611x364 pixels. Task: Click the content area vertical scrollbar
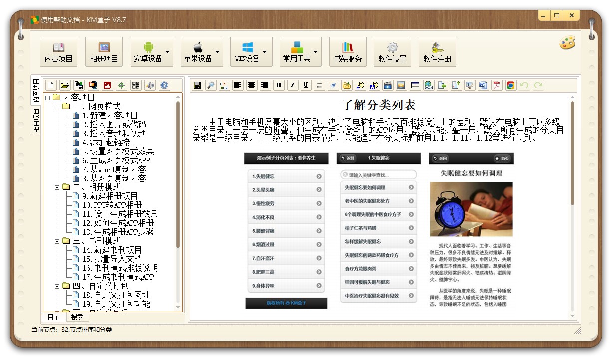pyautogui.click(x=572, y=154)
